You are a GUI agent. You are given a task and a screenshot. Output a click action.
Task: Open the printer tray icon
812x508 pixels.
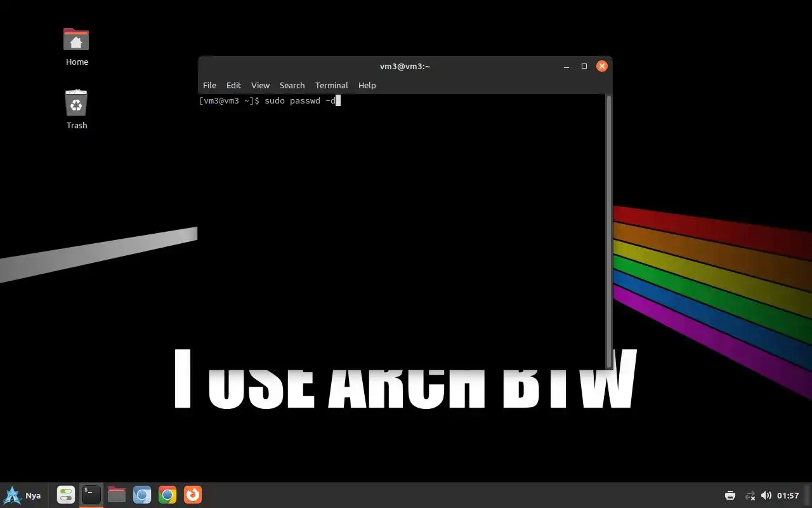(x=730, y=495)
